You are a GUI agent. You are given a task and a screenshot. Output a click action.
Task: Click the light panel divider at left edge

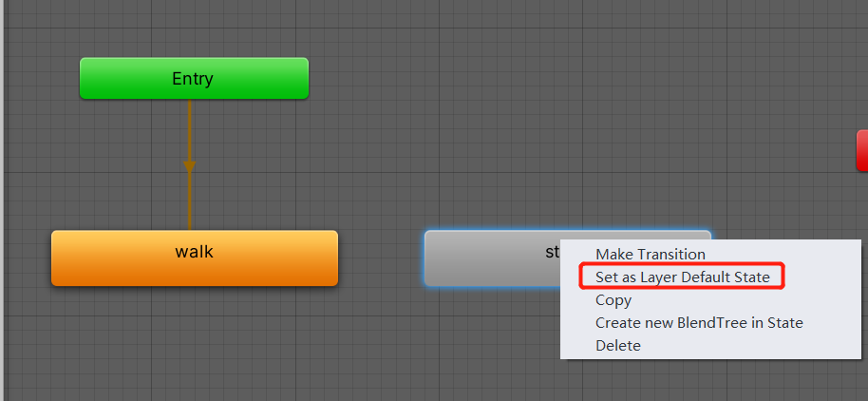[x=2, y=200]
